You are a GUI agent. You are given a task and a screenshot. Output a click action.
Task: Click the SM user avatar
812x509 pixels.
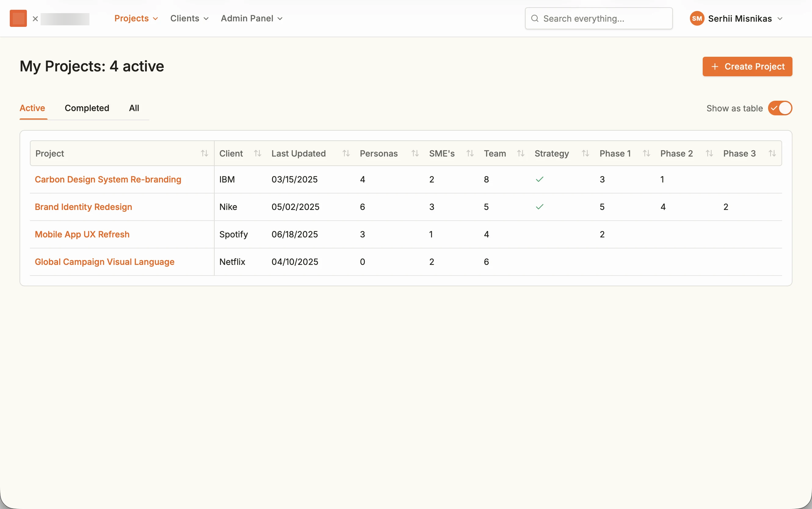tap(697, 19)
